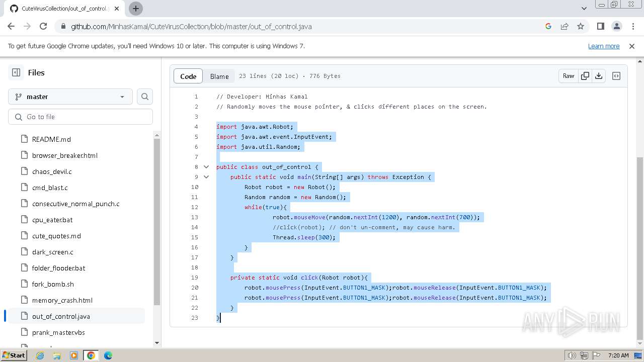Open folder_flooder.bat file
The width and height of the screenshot is (644, 362).
coord(59,268)
